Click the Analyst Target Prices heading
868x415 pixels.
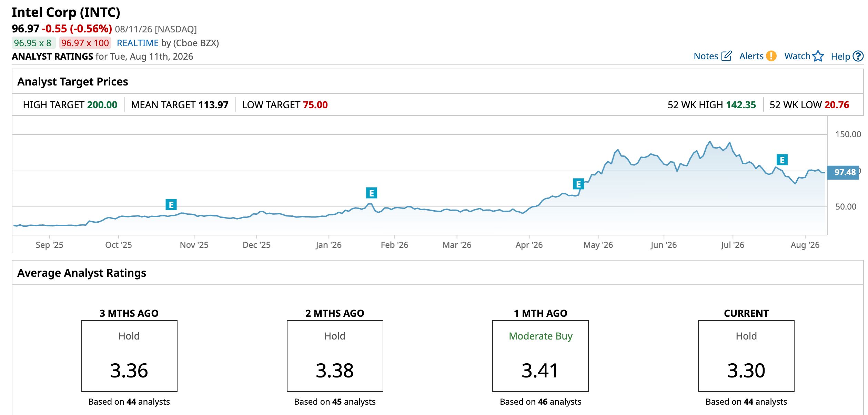pyautogui.click(x=73, y=82)
